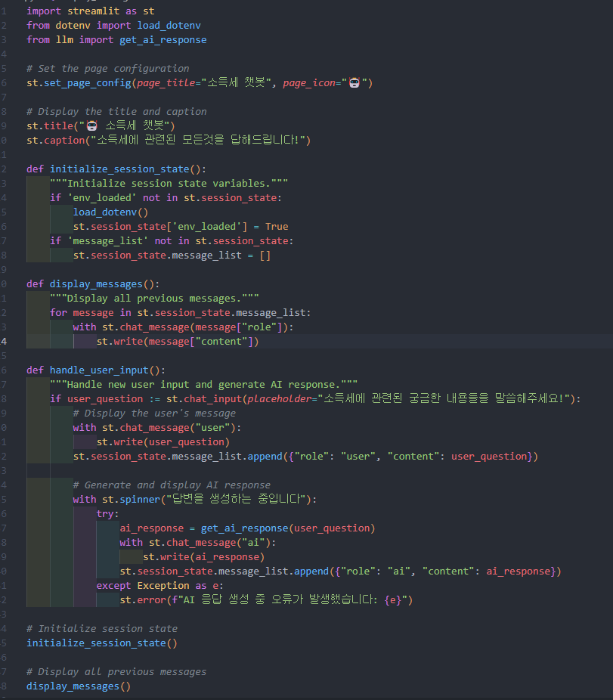Click the "Initialize session state variables." docstring
Screen dimensions: 613x700
169,183
